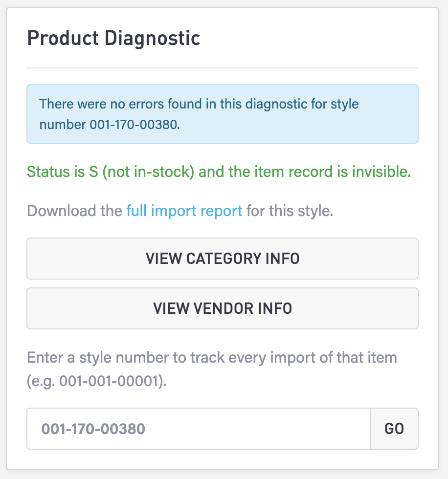Open the full import report link
448x479 pixels.
point(184,211)
